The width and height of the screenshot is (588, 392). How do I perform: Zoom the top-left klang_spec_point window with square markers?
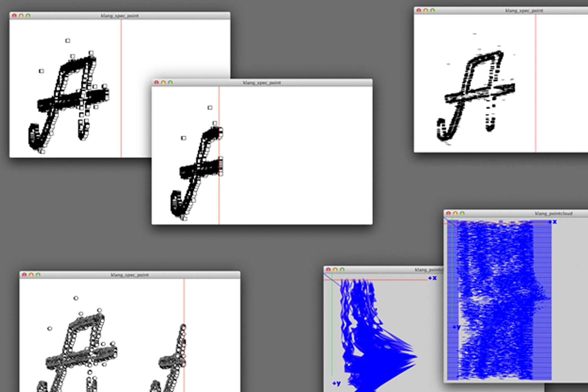pyautogui.click(x=28, y=16)
